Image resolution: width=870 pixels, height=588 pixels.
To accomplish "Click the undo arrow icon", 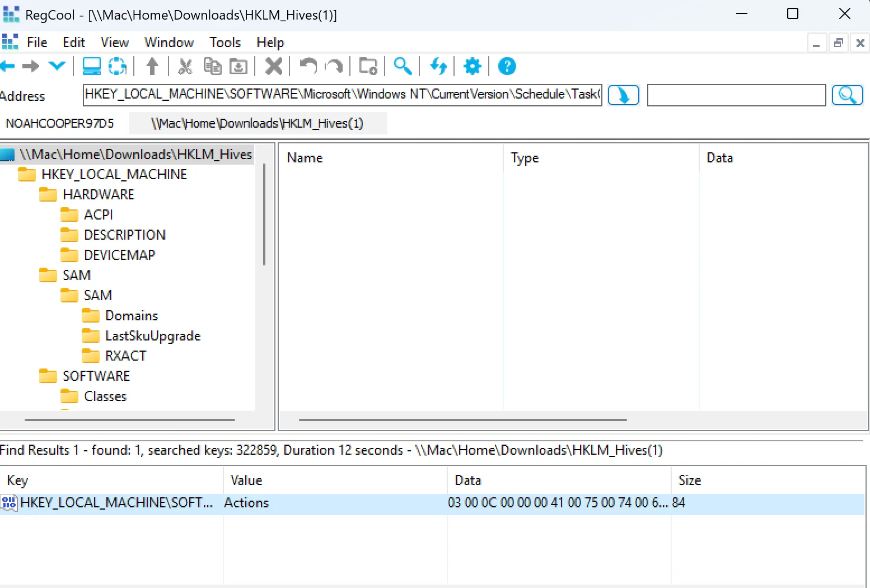I will [x=308, y=67].
